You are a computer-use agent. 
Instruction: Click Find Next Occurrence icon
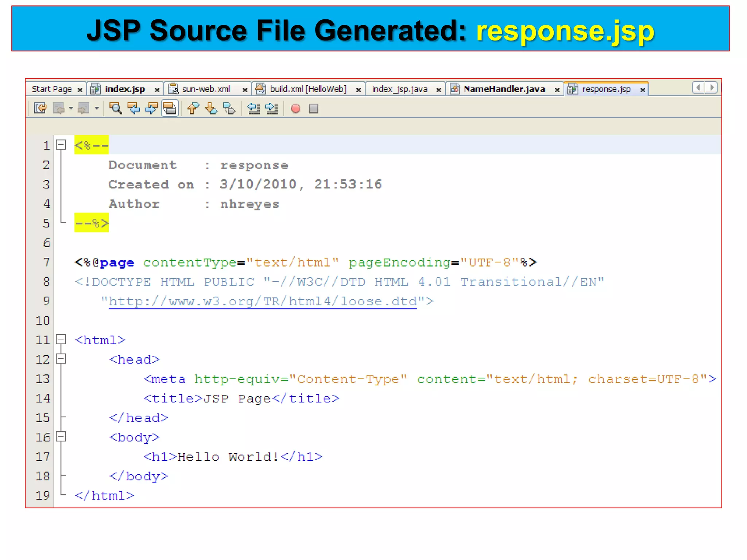pos(151,108)
